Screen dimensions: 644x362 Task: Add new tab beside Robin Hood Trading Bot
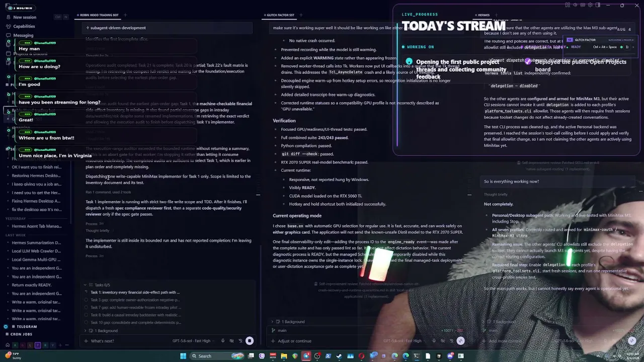point(125,15)
